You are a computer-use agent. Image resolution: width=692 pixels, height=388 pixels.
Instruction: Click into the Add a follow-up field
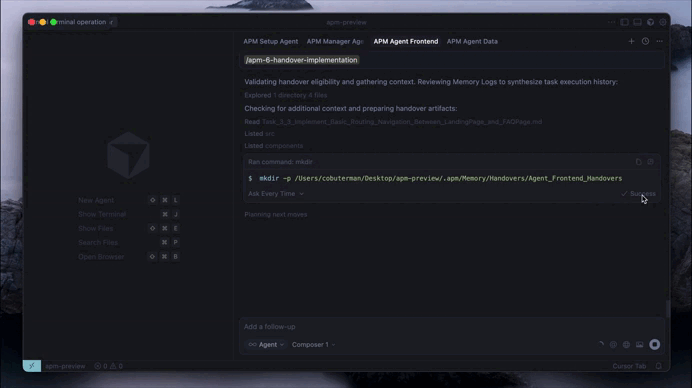452,327
